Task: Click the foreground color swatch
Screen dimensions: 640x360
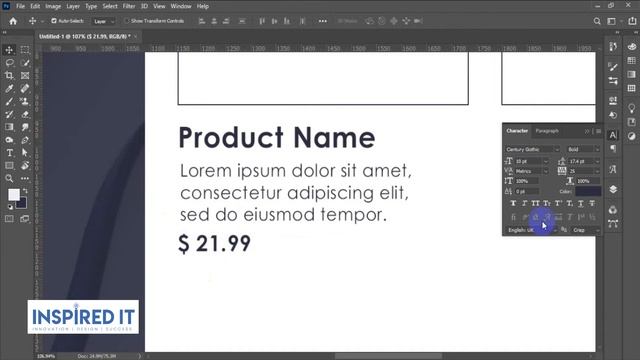Action: [x=14, y=195]
